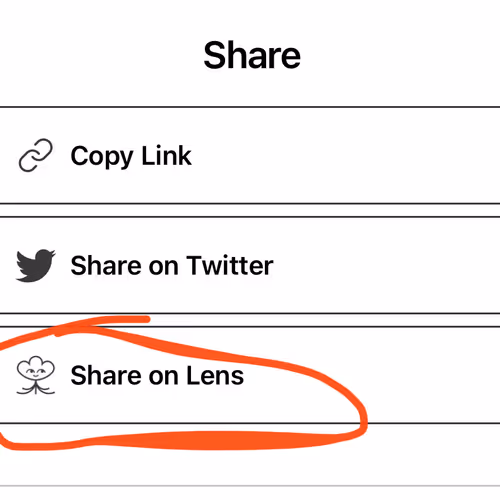Click the Twitter bird icon

pyautogui.click(x=36, y=265)
